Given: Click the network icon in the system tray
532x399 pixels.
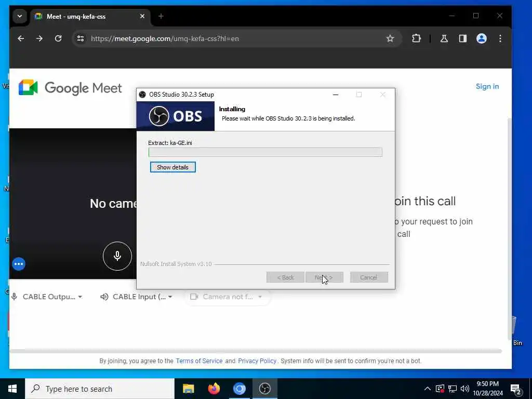Looking at the screenshot, I should (453, 389).
